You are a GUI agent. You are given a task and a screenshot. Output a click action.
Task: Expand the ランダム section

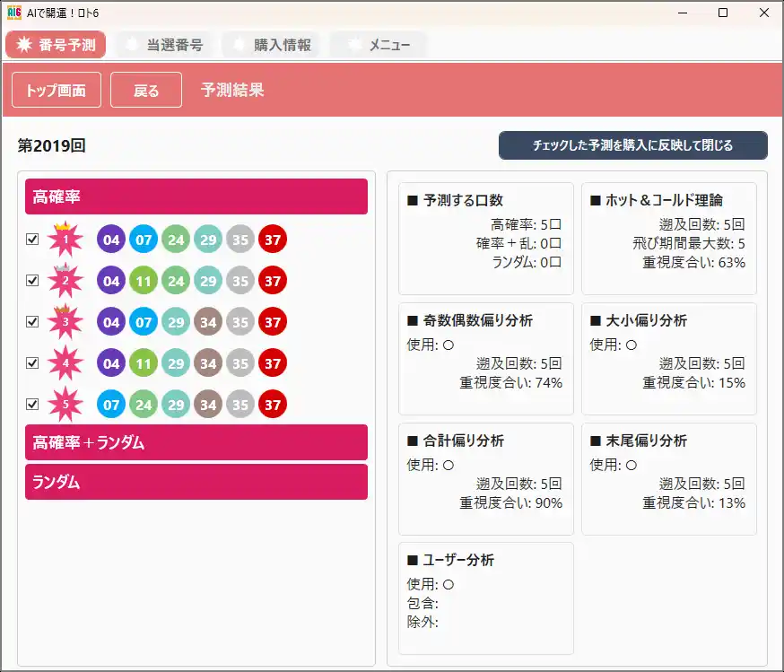tap(196, 482)
